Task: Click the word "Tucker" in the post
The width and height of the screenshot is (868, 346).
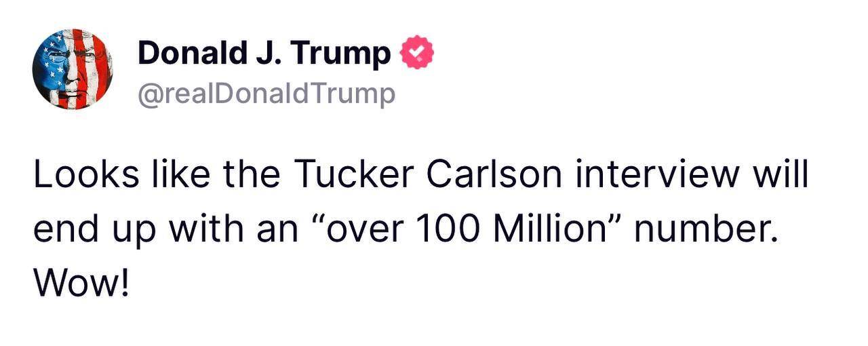Action: click(353, 175)
